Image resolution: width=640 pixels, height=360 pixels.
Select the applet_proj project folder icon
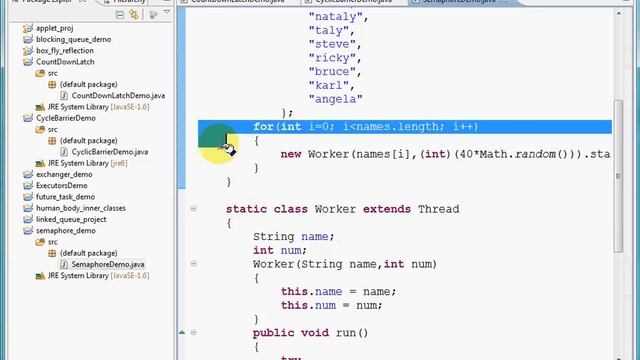28,28
